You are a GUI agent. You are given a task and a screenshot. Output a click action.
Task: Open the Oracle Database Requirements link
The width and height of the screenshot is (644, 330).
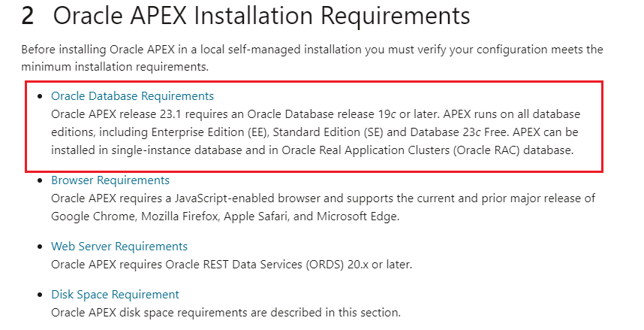click(132, 96)
